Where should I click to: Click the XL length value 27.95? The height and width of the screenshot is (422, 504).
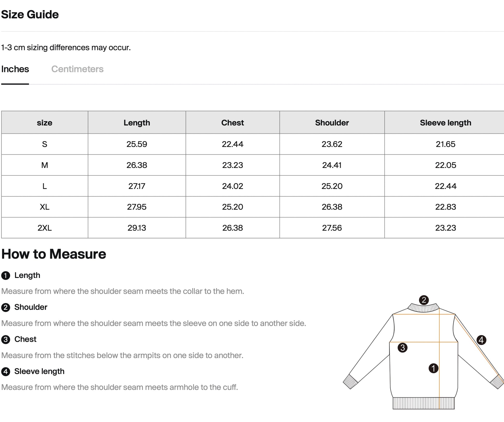tap(136, 207)
